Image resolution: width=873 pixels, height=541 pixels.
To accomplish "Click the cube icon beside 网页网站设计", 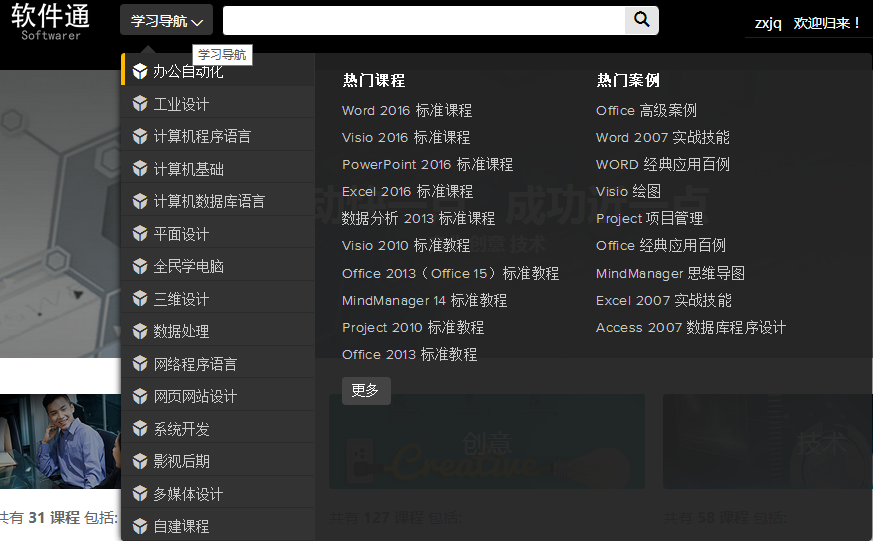I will coord(140,396).
